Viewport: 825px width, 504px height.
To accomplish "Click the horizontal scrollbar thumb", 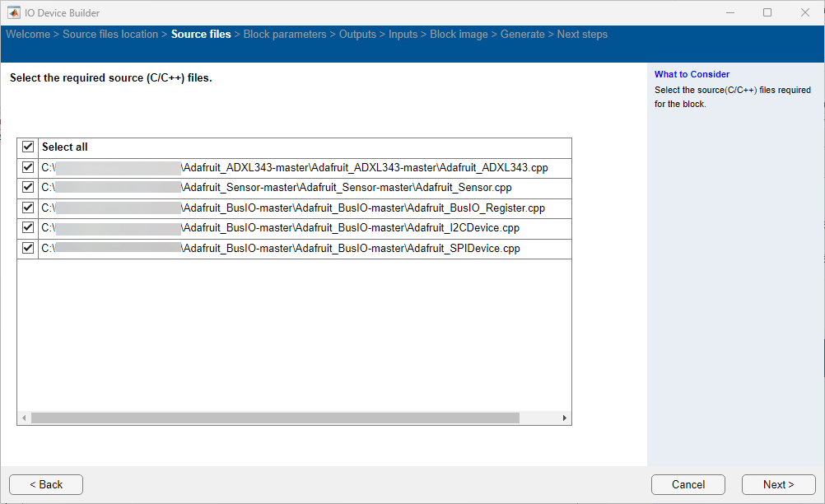I will pyautogui.click(x=275, y=418).
